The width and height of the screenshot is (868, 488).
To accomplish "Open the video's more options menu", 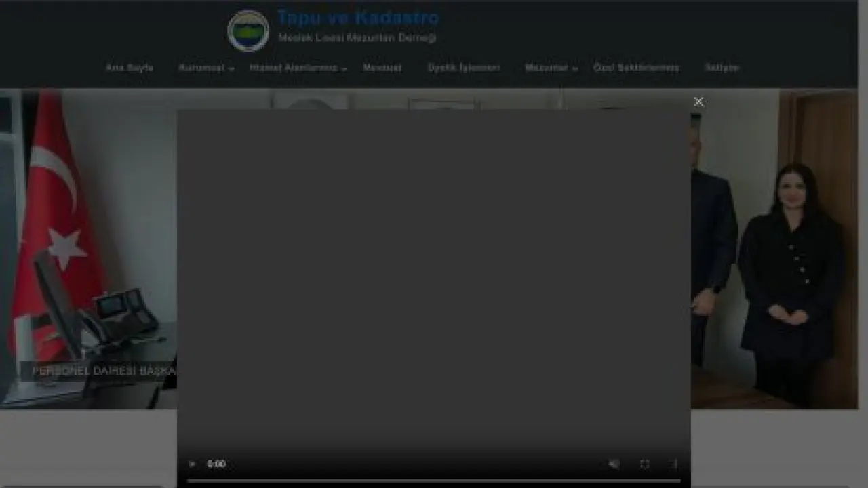I will pos(674,464).
